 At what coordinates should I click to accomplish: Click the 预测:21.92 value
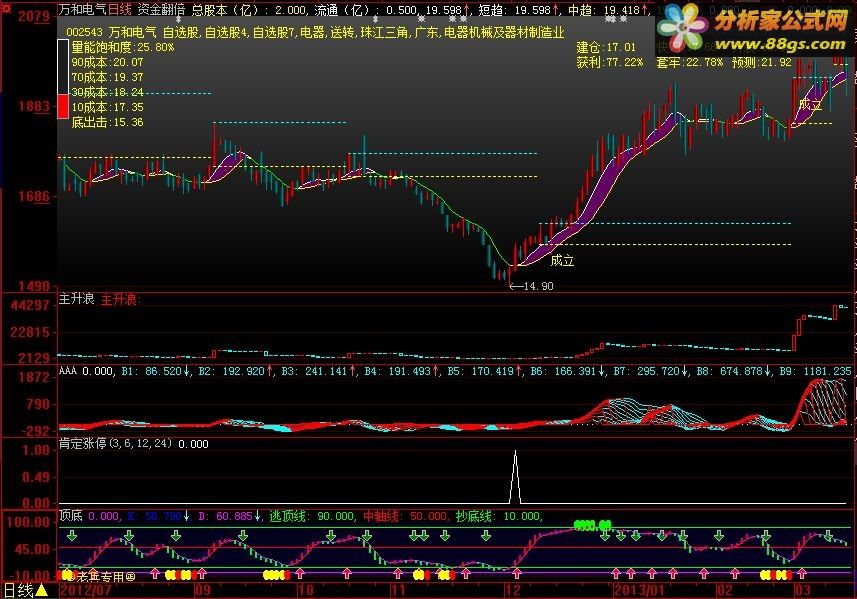coord(761,62)
